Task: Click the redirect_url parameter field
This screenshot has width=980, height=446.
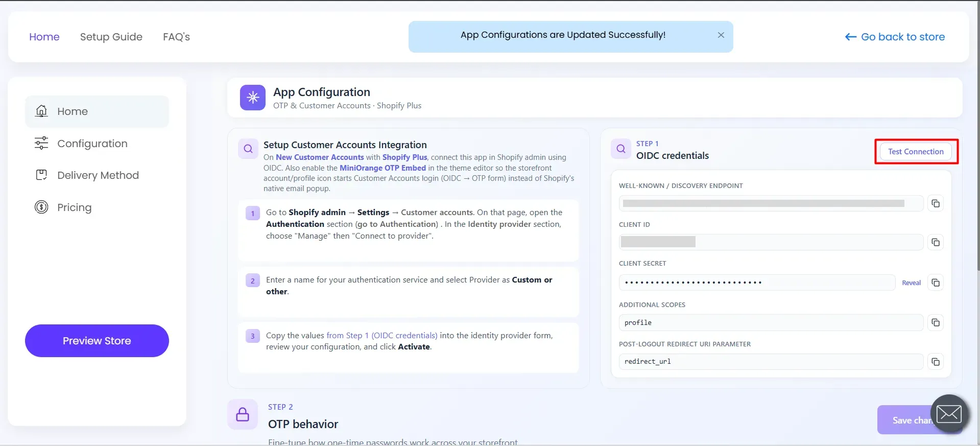Action: [771, 362]
